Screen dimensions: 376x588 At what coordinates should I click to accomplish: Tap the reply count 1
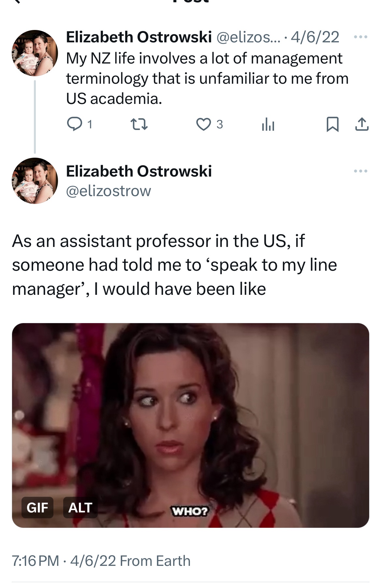coord(90,124)
